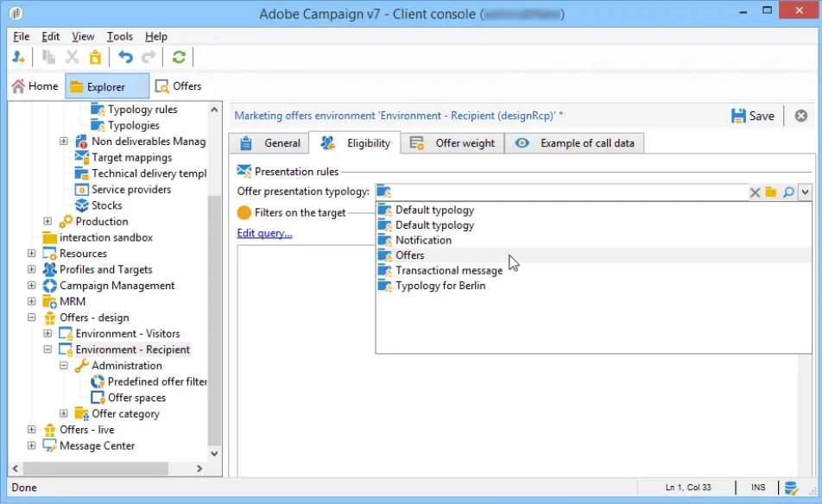The width and height of the screenshot is (822, 504).
Task: Select the first Default typology option
Action: (593, 210)
